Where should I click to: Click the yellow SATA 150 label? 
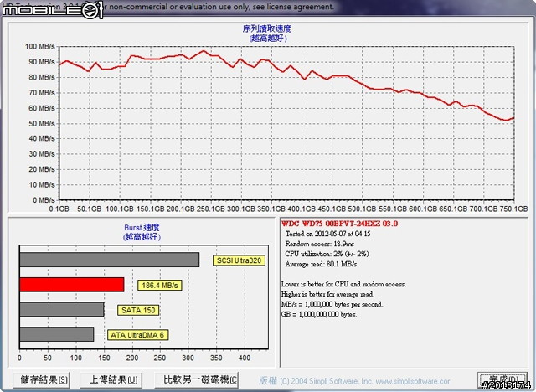point(137,310)
